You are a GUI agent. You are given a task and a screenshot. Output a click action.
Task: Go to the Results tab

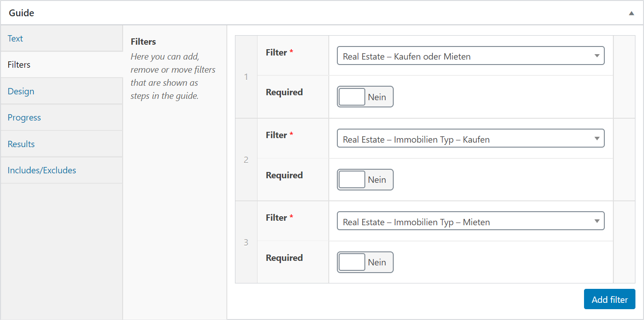pos(61,144)
